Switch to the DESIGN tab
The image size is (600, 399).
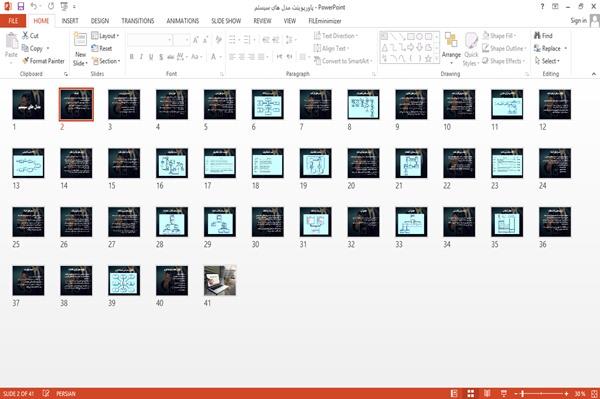pyautogui.click(x=100, y=21)
